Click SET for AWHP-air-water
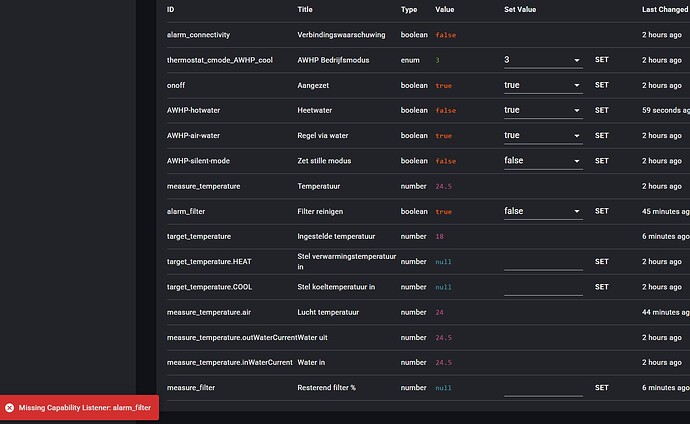 (601, 135)
